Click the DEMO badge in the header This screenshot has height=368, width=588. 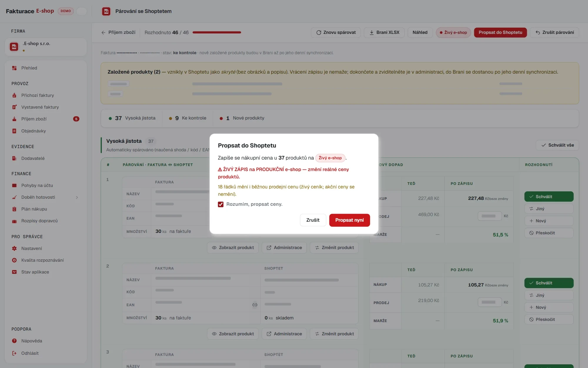pyautogui.click(x=66, y=11)
